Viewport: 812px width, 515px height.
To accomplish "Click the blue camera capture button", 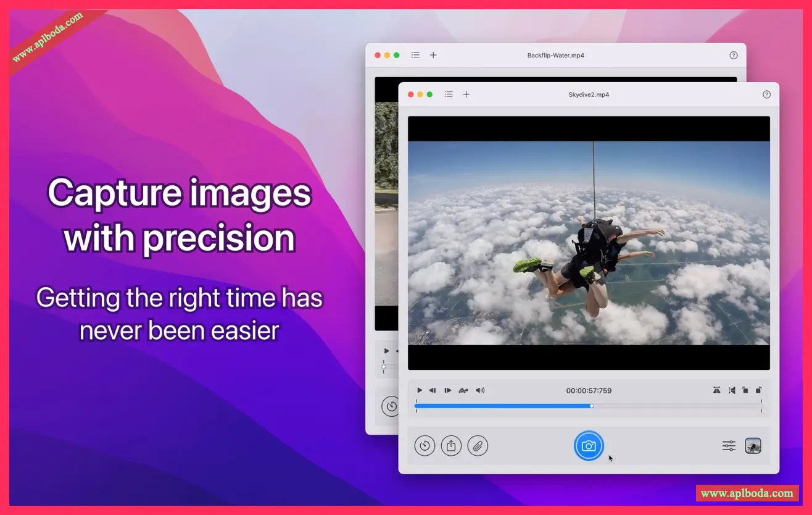I will (x=589, y=446).
